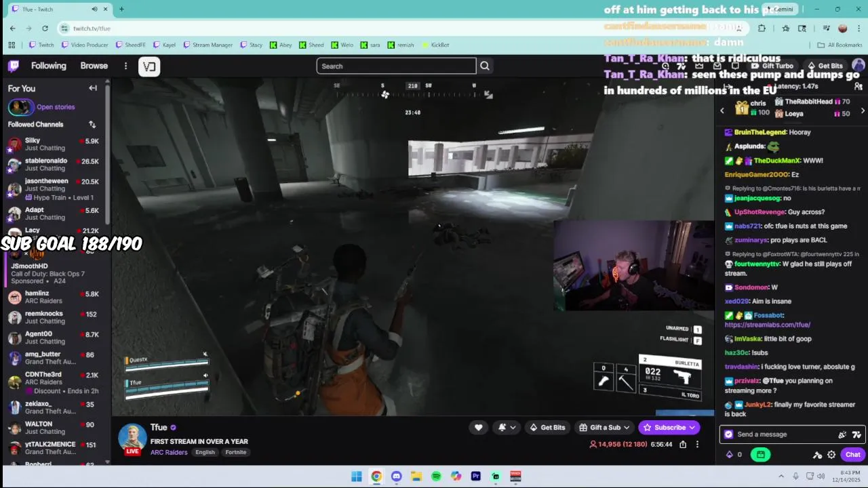Screen dimensions: 868x488
Task: Reload the page
Action: pos(45,28)
